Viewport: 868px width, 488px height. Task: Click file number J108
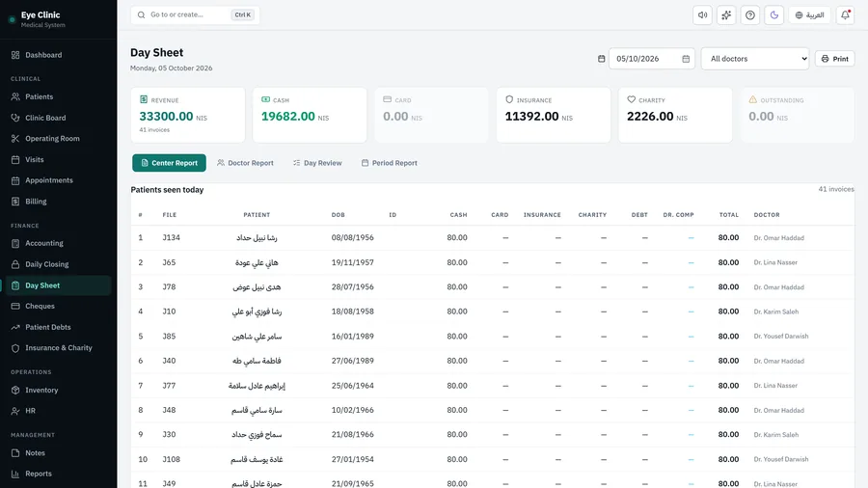pyautogui.click(x=171, y=459)
